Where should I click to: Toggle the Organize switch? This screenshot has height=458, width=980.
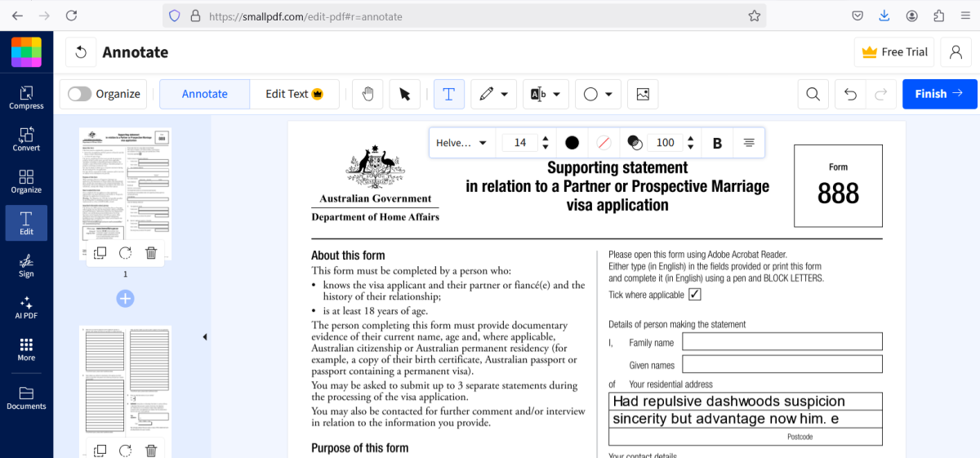coord(80,94)
